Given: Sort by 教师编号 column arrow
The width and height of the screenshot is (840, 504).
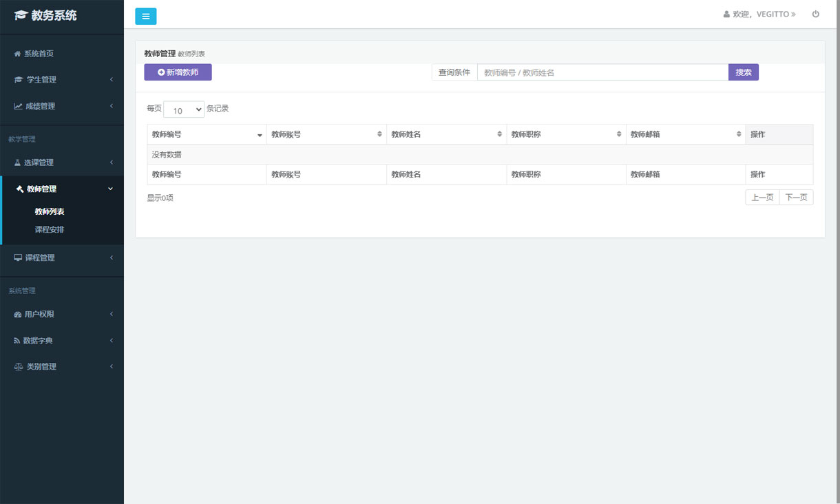Looking at the screenshot, I should coord(260,135).
